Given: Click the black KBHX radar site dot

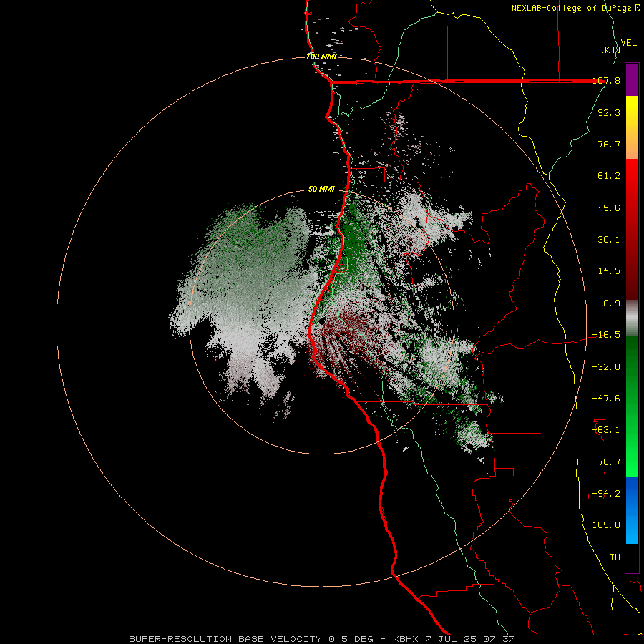Looking at the screenshot, I should [x=321, y=321].
